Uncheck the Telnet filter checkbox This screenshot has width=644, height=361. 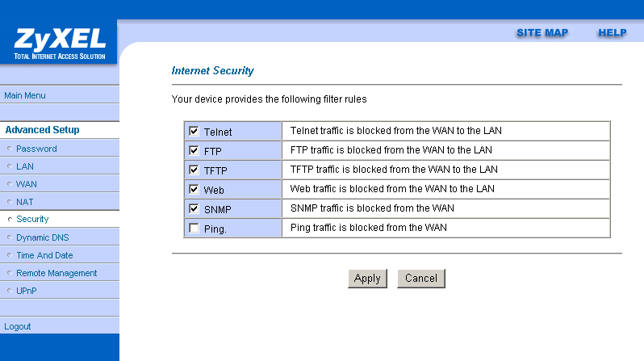194,131
